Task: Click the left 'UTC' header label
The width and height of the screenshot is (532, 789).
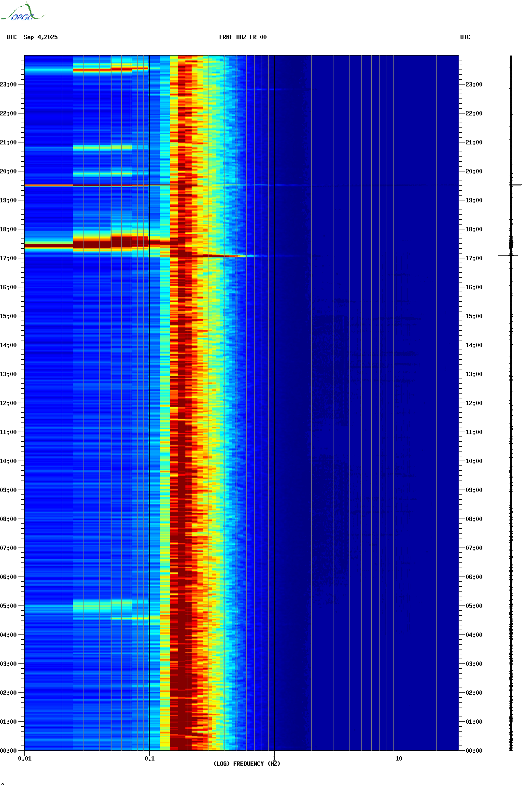Action: pyautogui.click(x=12, y=37)
